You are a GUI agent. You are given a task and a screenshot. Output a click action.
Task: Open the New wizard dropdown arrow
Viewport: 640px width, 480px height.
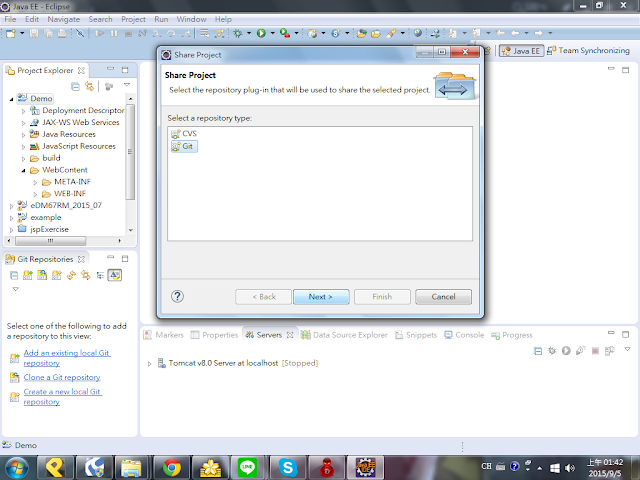(x=22, y=33)
